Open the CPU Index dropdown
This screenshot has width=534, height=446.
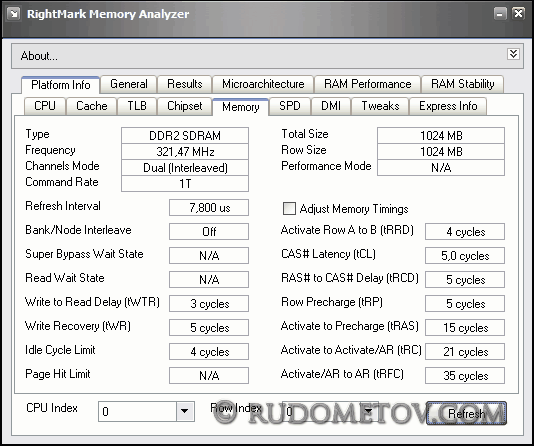tap(185, 411)
